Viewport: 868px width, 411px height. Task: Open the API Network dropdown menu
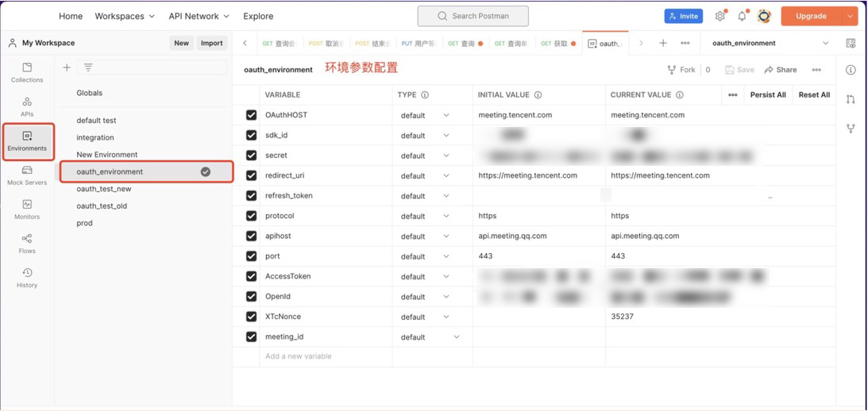click(x=199, y=16)
